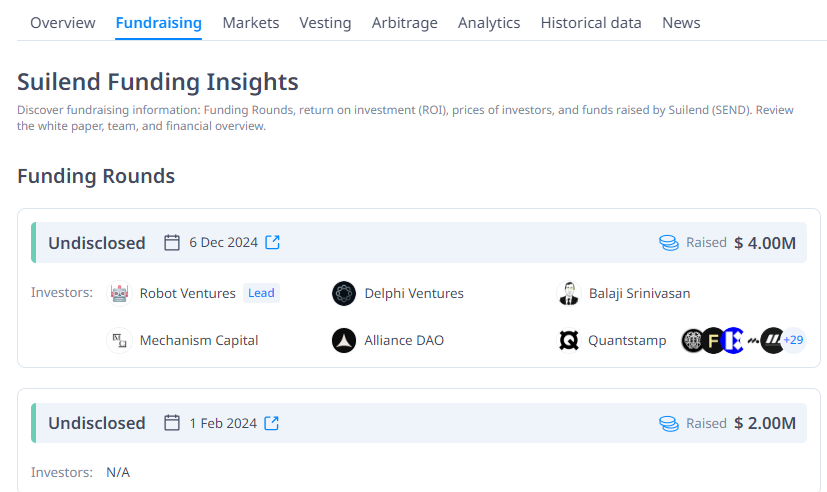Select the Fundraising tab

click(x=158, y=23)
